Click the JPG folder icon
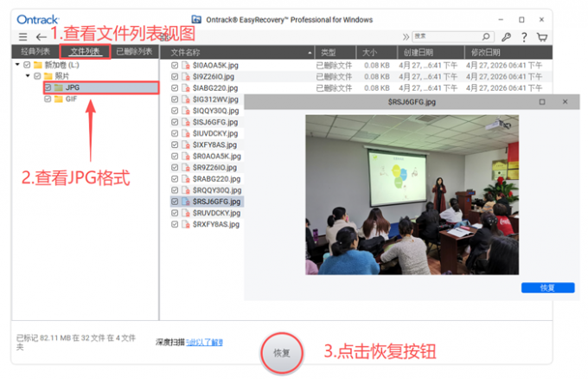 click(58, 87)
